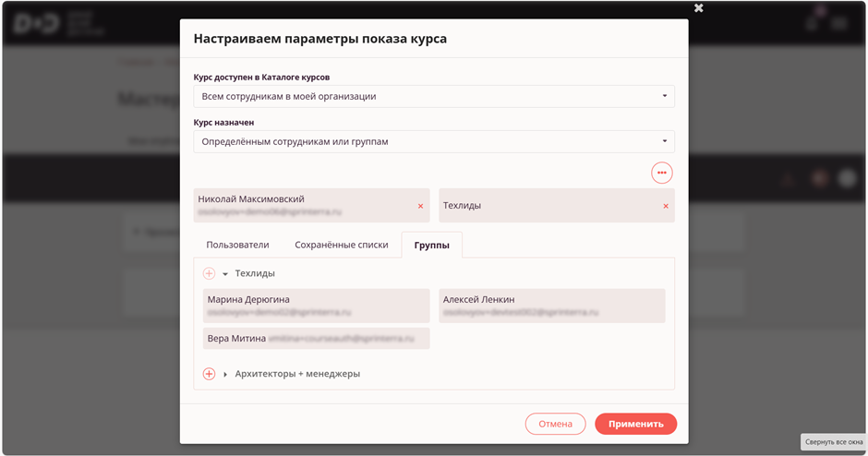Screen dimensions: 868x456
Task: Add the Техлиды group with plus icon
Action: (x=209, y=273)
